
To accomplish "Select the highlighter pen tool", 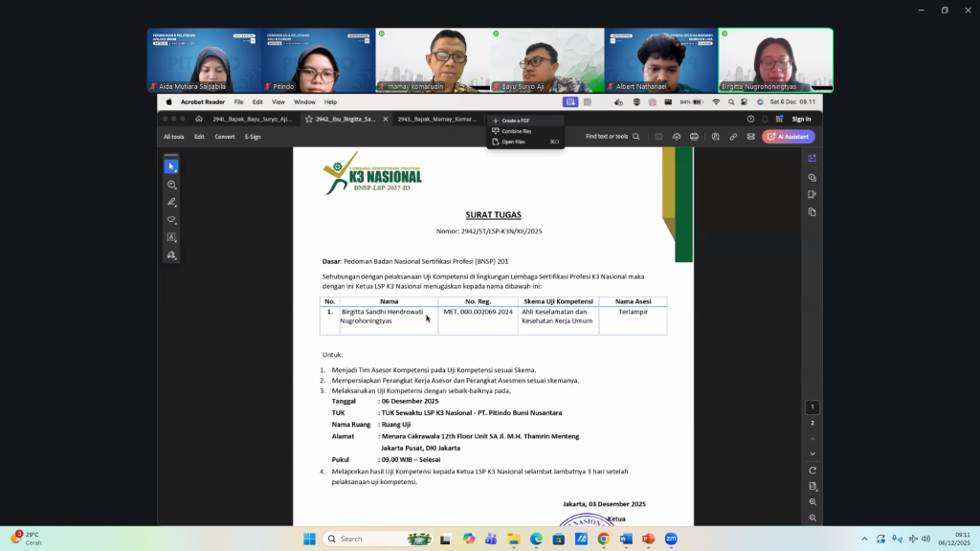I will coord(171,203).
